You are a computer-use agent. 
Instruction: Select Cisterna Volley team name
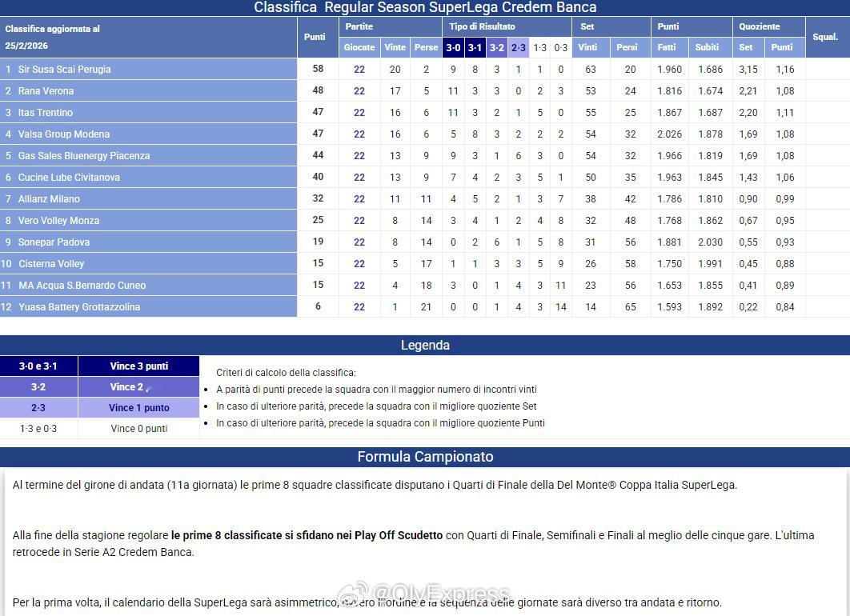51,264
